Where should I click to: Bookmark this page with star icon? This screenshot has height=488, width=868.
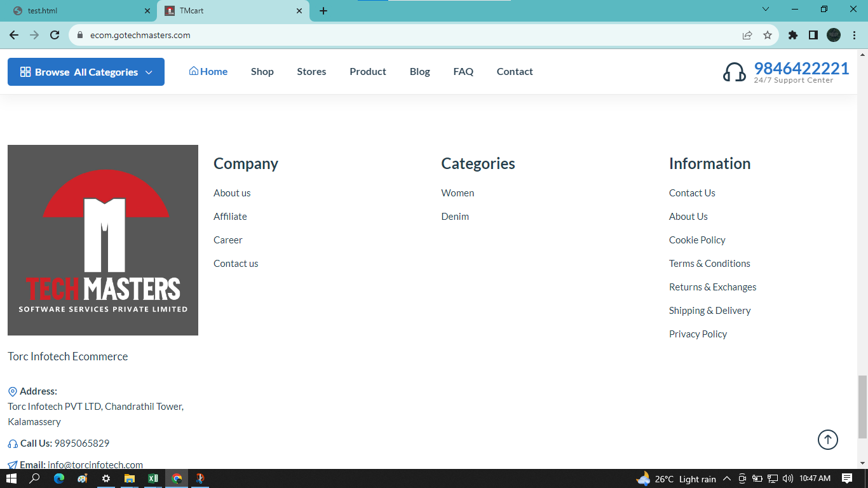[x=767, y=36]
